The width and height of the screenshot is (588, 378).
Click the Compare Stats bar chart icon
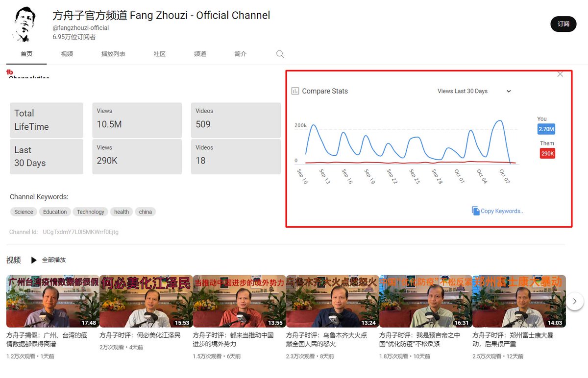(x=295, y=91)
